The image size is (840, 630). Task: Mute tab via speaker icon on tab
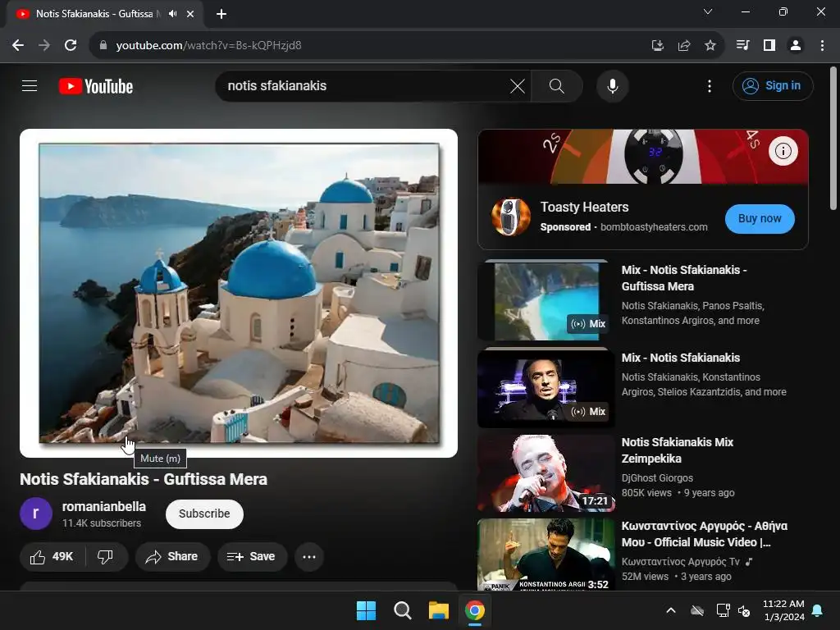[172, 14]
